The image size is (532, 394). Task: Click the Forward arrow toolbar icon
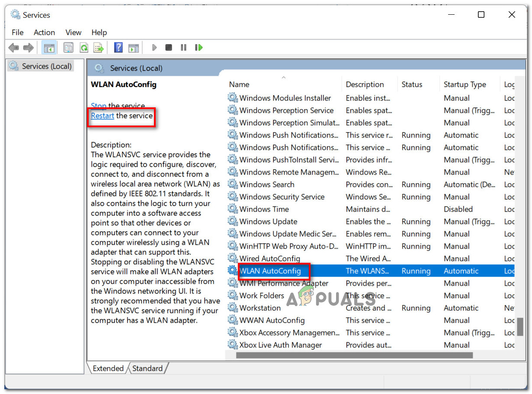click(29, 48)
